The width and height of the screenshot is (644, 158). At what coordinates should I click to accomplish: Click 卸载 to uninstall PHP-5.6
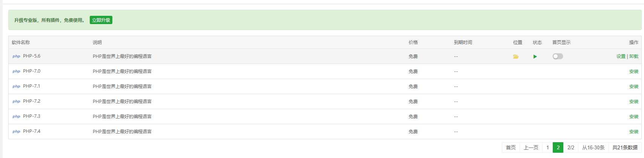tap(634, 56)
